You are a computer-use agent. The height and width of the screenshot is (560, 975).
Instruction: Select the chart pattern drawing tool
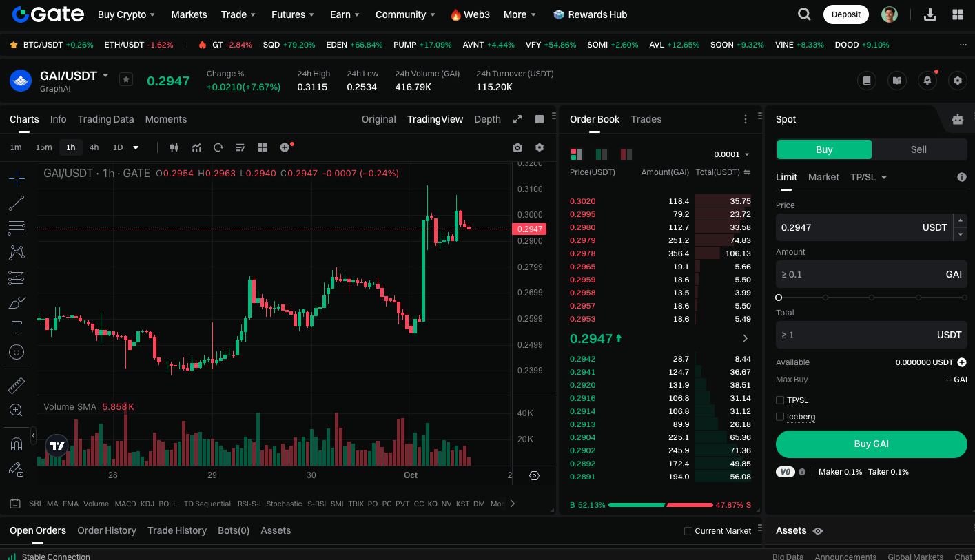point(17,253)
